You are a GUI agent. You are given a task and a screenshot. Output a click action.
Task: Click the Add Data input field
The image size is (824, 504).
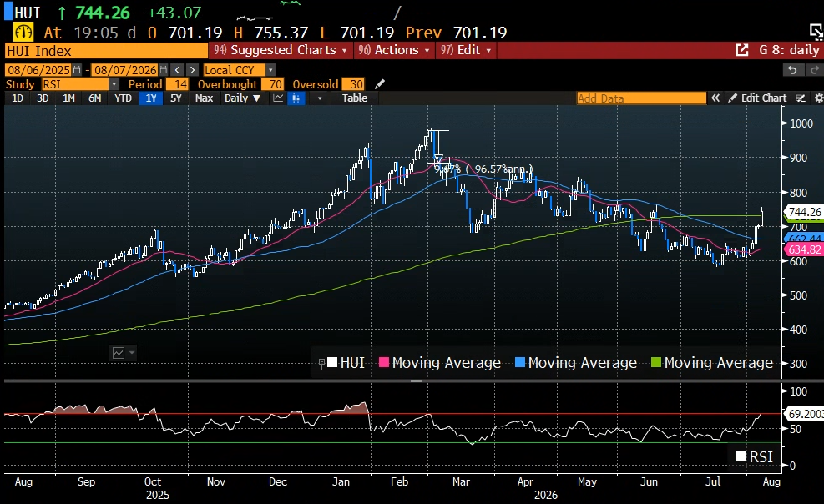(x=641, y=98)
